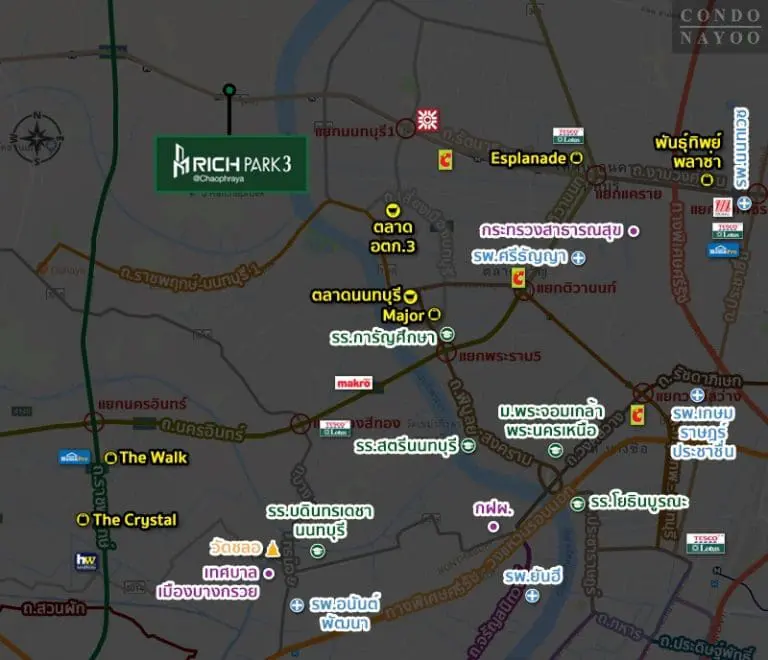Click the Tesco Lotus logo below พันธุ์ทิพย์ พลาซ่า
Screen dimensions: 768x660
[727, 231]
